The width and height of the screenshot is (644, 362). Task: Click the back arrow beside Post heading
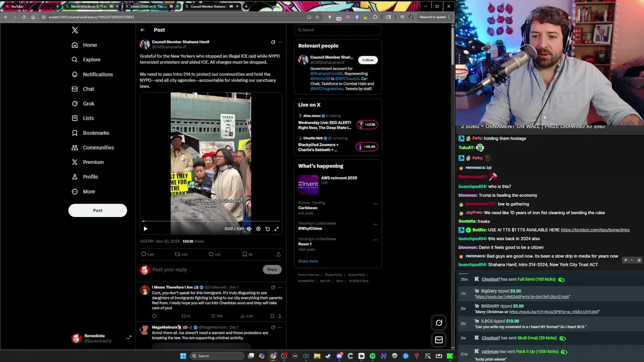tap(142, 30)
